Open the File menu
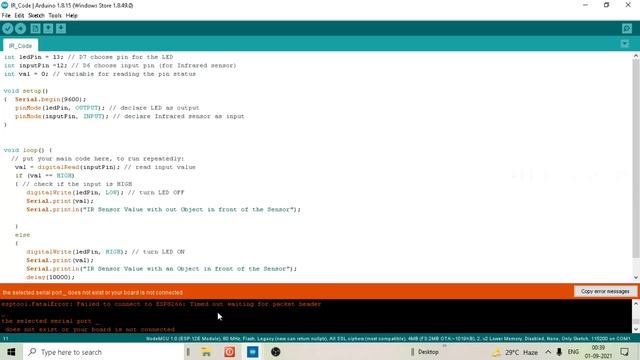Screen dimensions: 640x360 (x=6, y=16)
